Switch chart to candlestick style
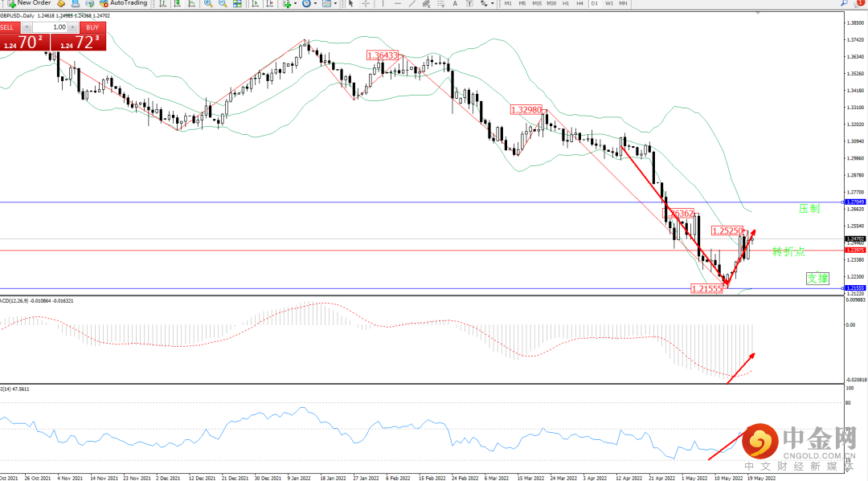Screen dimensions: 868x481 tap(177, 3)
